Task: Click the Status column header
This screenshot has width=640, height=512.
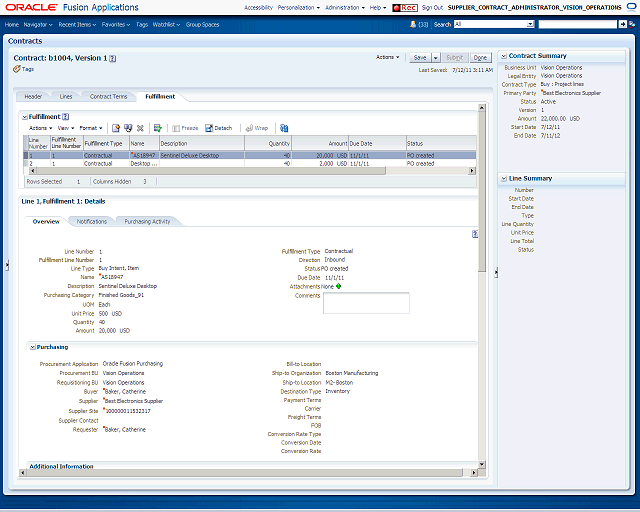Action: pos(441,144)
